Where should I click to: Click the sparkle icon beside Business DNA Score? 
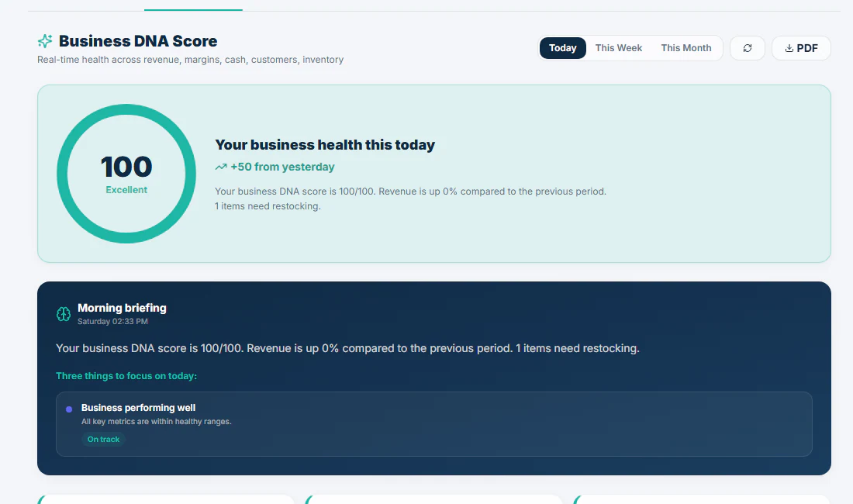[x=45, y=41]
